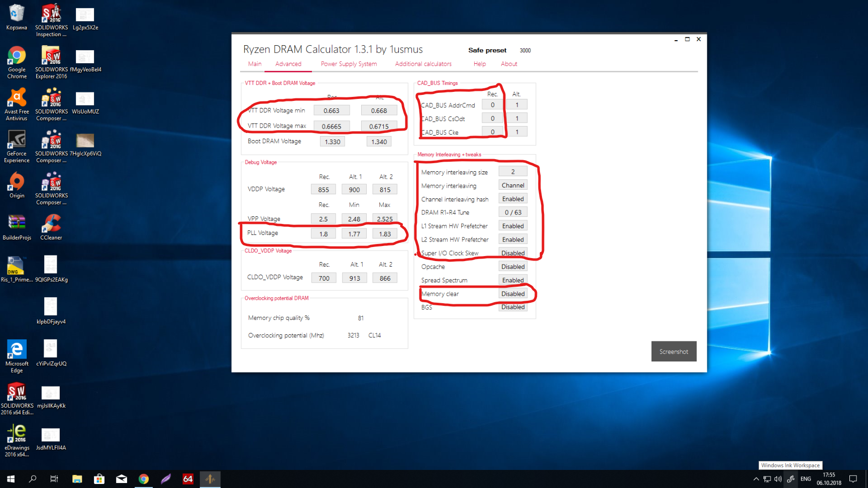The image size is (868, 488).
Task: Click the Screenshot button
Action: pyautogui.click(x=674, y=351)
